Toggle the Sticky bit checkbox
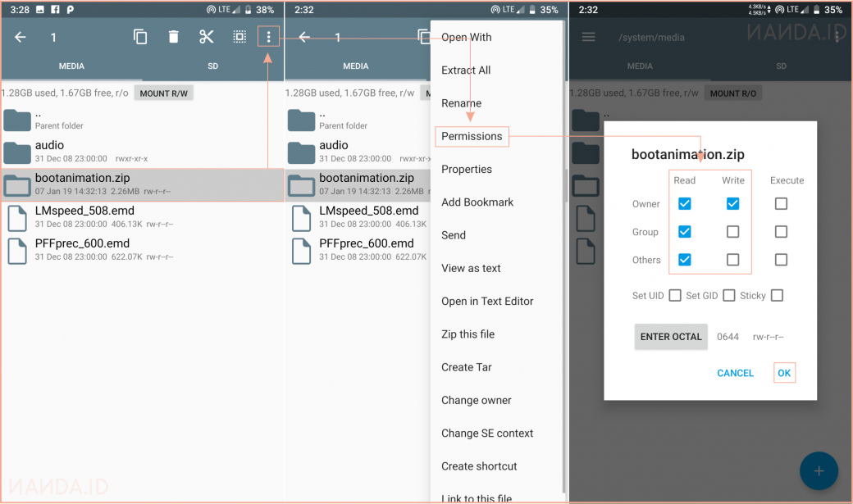 (777, 296)
